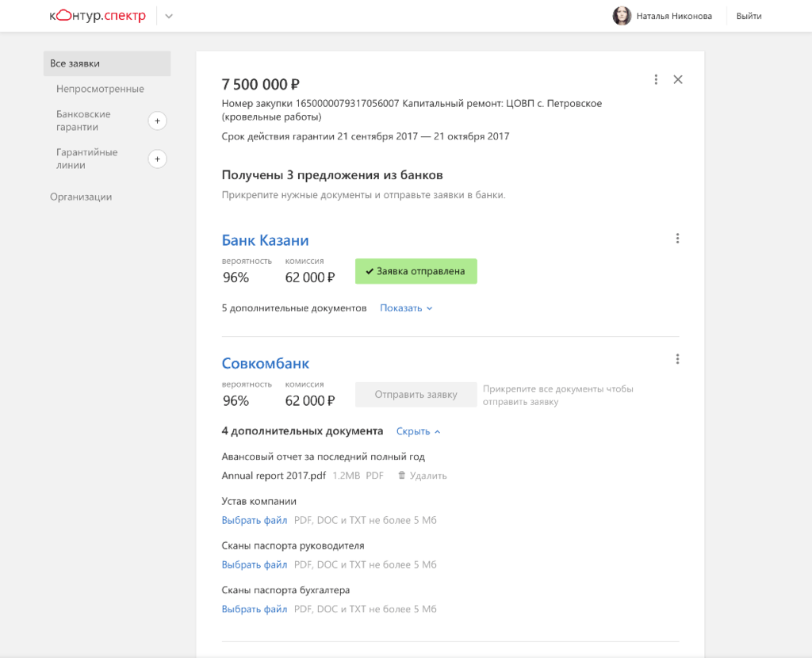Viewport: 812px width, 658px height.
Task: Choose file for Сканы паспорта бухгалтера
Action: (x=255, y=610)
